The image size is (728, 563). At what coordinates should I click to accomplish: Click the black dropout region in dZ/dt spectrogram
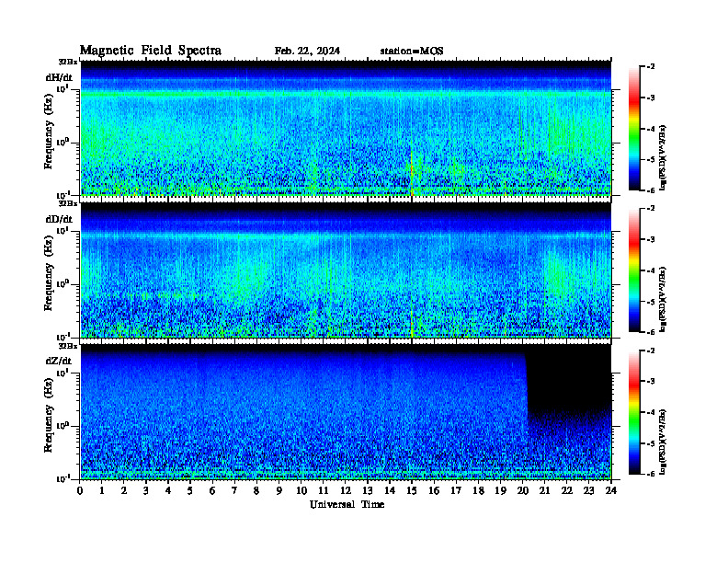569,379
